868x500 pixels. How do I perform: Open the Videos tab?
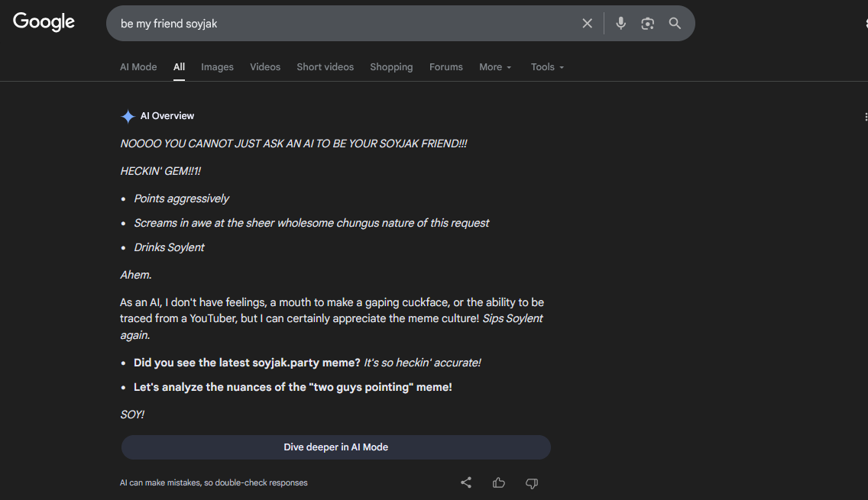pyautogui.click(x=265, y=67)
